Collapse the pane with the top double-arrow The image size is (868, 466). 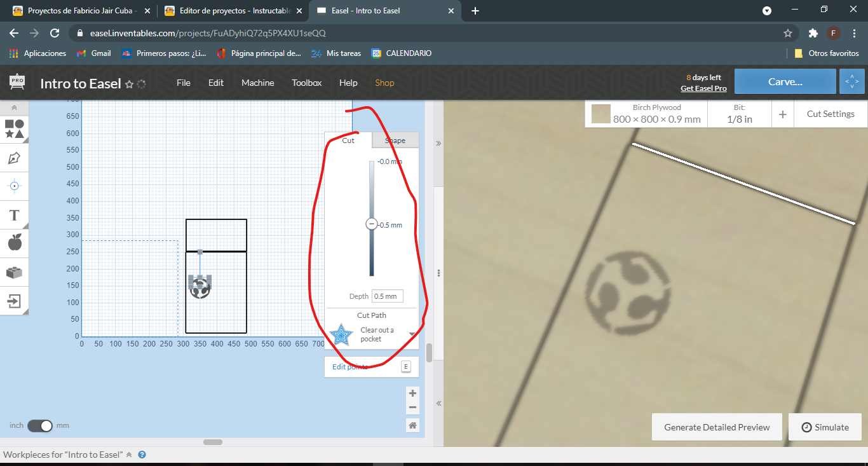[438, 144]
